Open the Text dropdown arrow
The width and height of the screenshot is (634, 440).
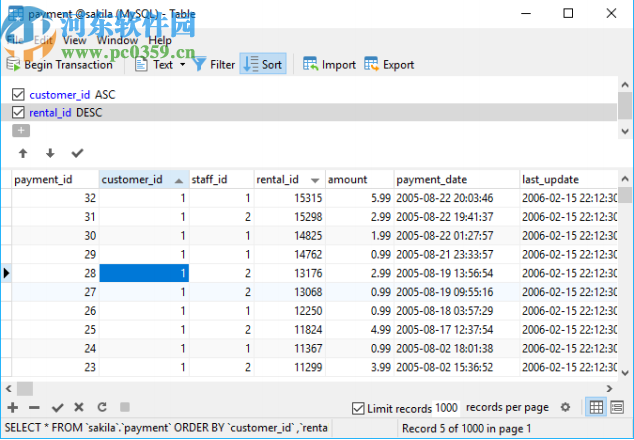point(182,65)
